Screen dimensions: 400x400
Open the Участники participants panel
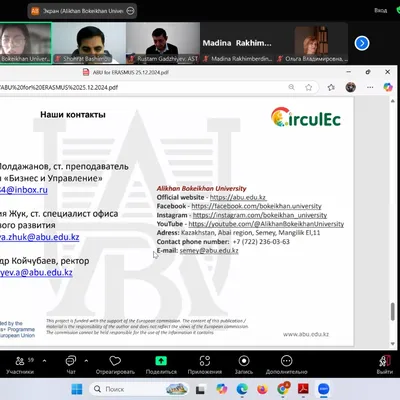pos(20,364)
